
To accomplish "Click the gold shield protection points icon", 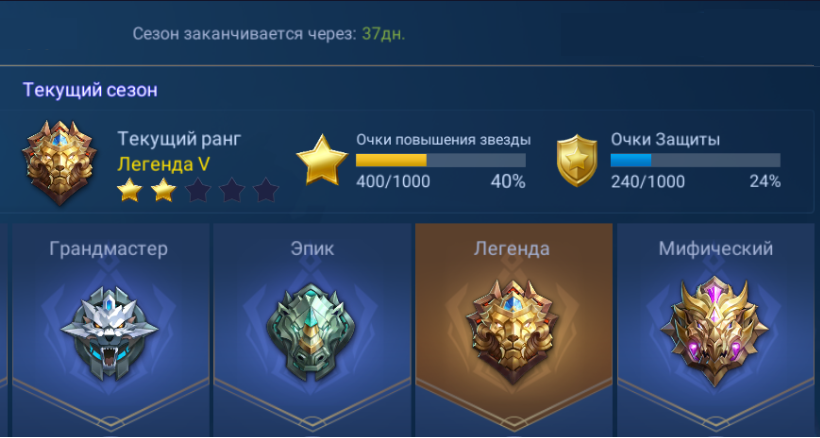I will (x=577, y=160).
